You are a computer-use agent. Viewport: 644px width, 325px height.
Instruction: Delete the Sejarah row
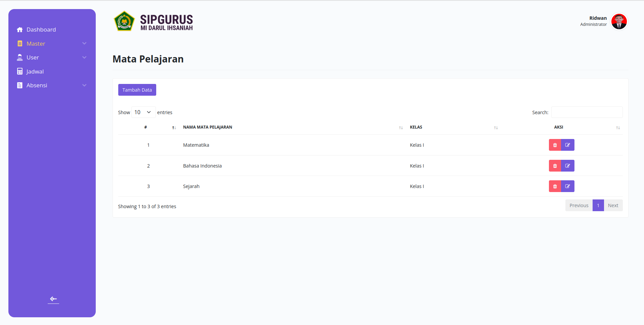coord(555,186)
